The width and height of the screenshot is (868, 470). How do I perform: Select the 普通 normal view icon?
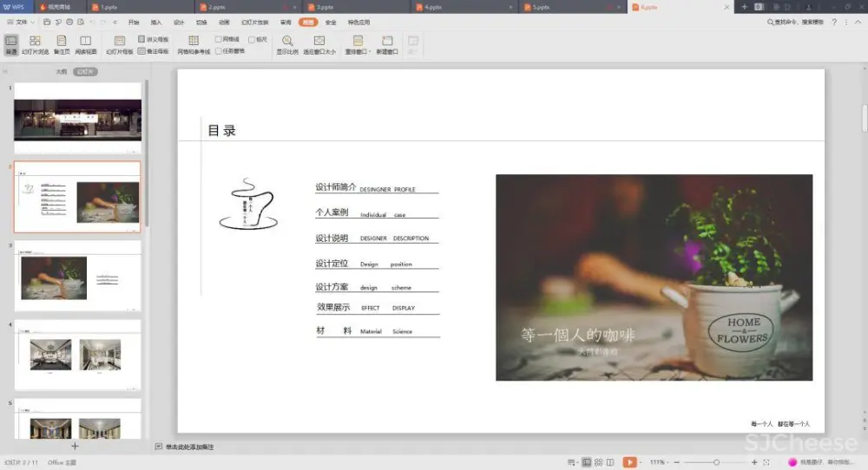pyautogui.click(x=11, y=45)
